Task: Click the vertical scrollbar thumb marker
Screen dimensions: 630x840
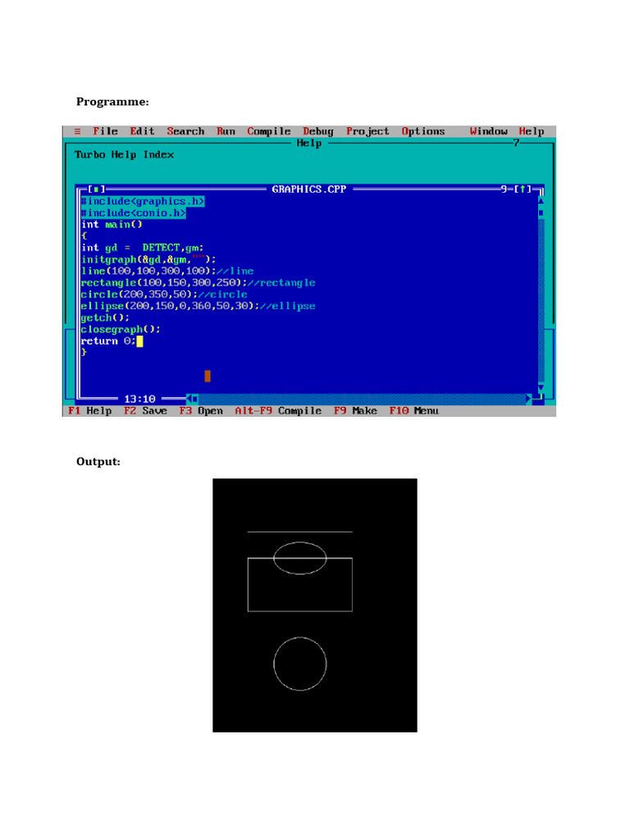Action: tap(541, 212)
